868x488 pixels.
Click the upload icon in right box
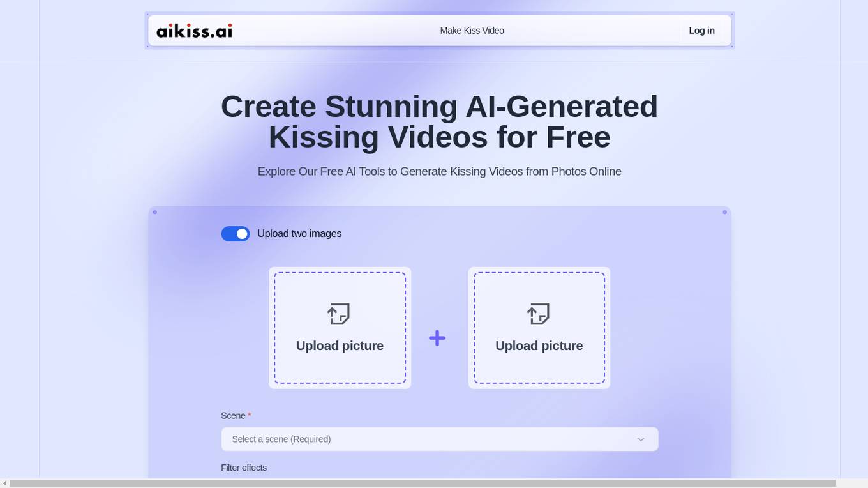tap(539, 314)
